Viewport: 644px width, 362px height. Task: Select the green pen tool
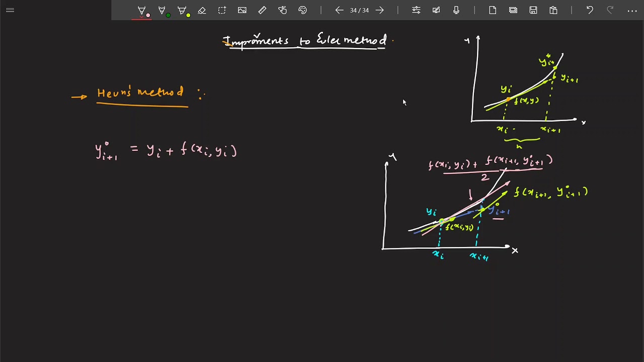click(163, 11)
